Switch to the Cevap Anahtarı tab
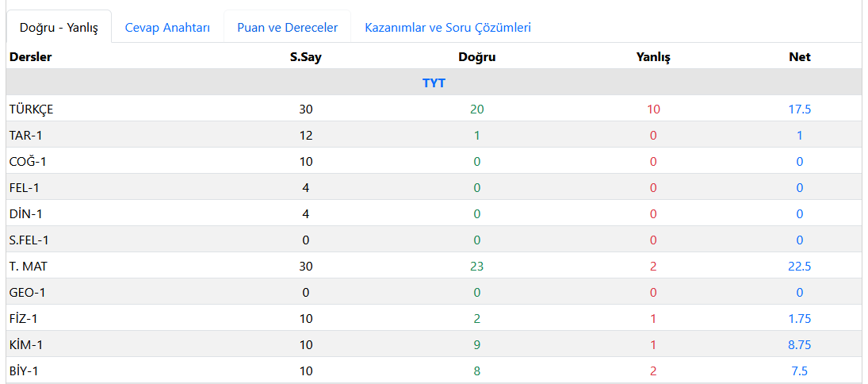The width and height of the screenshot is (868, 384). (167, 28)
